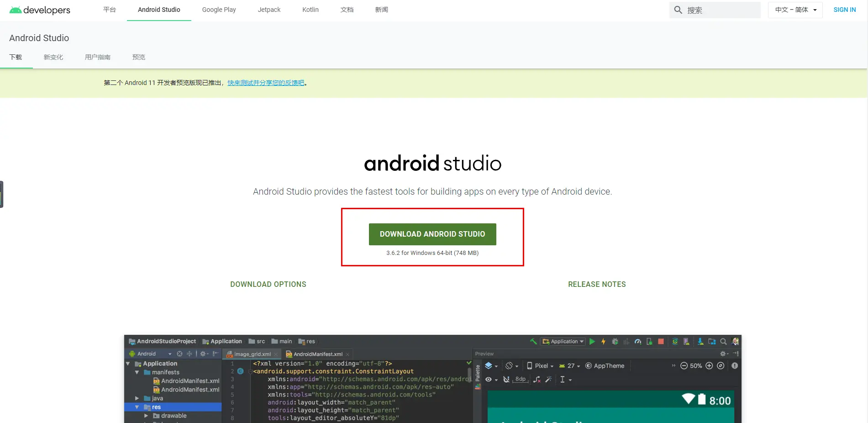
Task: Open the Kotlin nav tab
Action: tap(310, 10)
